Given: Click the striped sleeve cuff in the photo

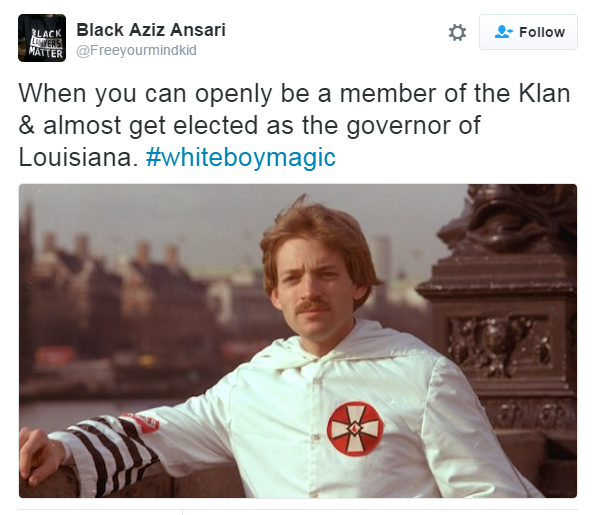Looking at the screenshot, I should click(107, 455).
